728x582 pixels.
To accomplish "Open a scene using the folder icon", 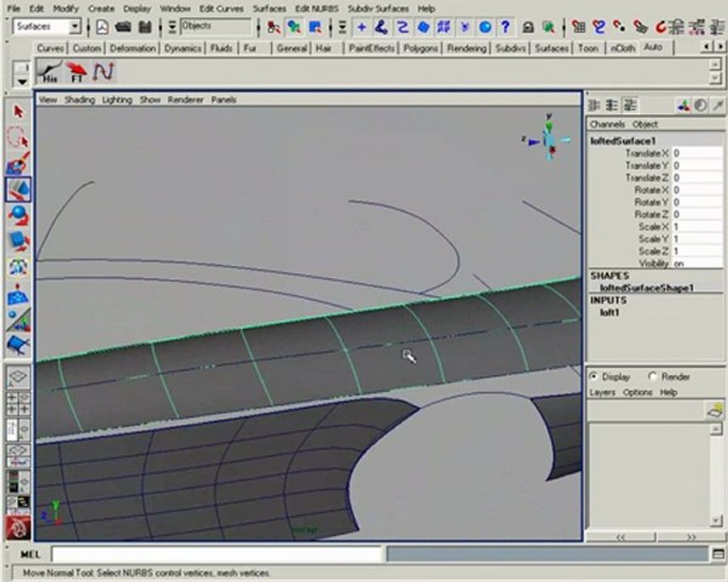I will 123,27.
